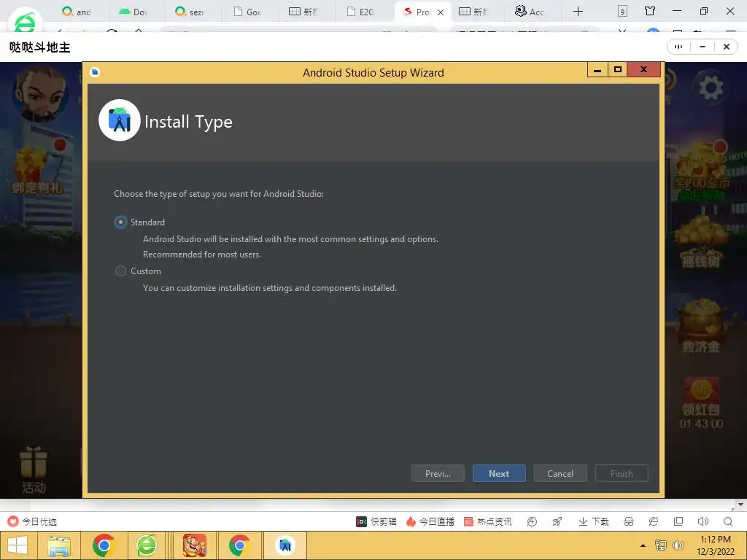Click the small Android Studio title bar icon
Viewport: 747px width, 560px height.
pos(95,72)
